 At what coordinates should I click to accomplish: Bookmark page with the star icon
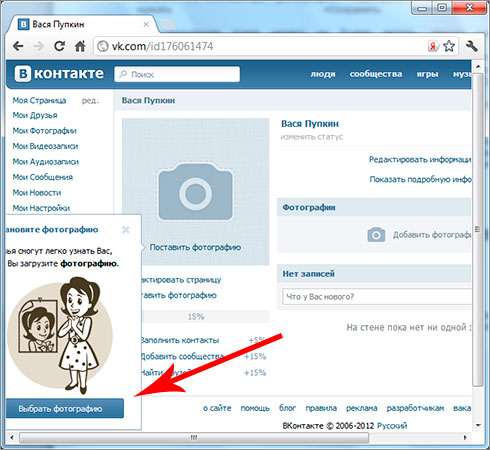449,46
